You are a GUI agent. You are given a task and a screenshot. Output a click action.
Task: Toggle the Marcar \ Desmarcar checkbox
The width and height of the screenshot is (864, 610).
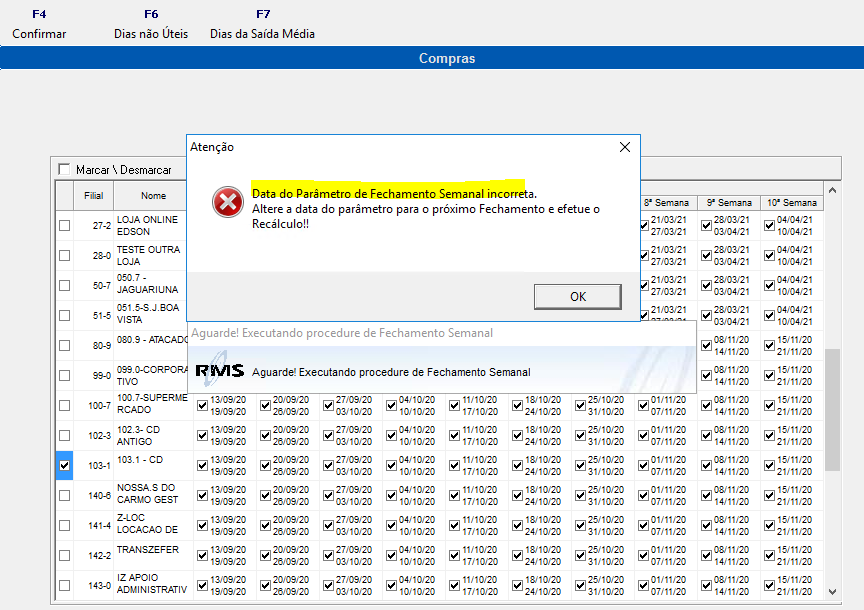pyautogui.click(x=64, y=169)
